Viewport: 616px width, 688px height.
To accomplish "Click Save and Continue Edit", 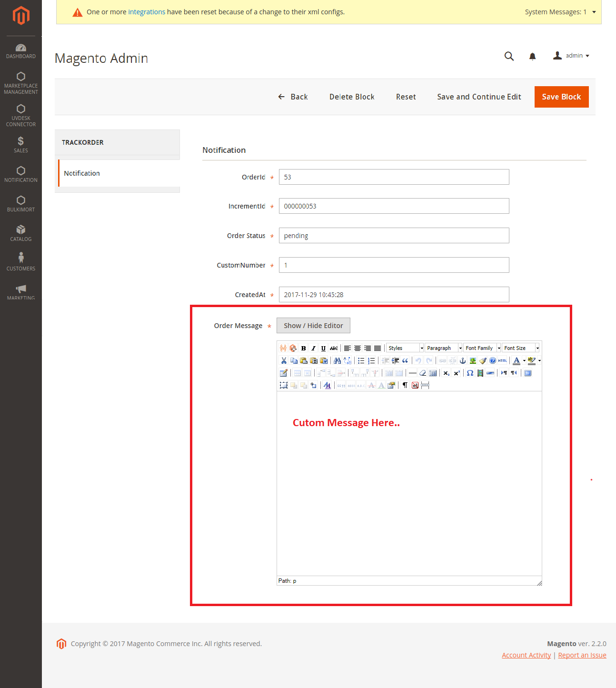I will [x=479, y=97].
